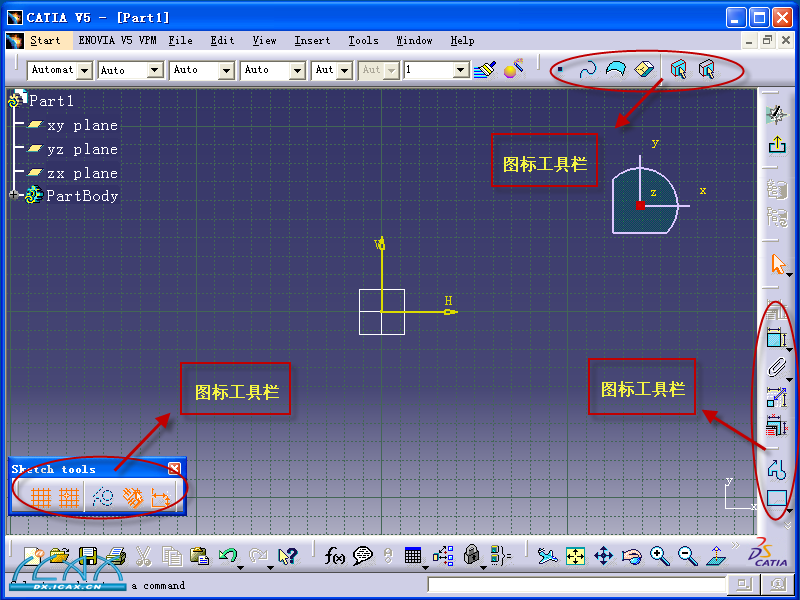The height and width of the screenshot is (600, 800).
Task: Toggle the Grid display in Sketch tools
Action: pos(41,496)
